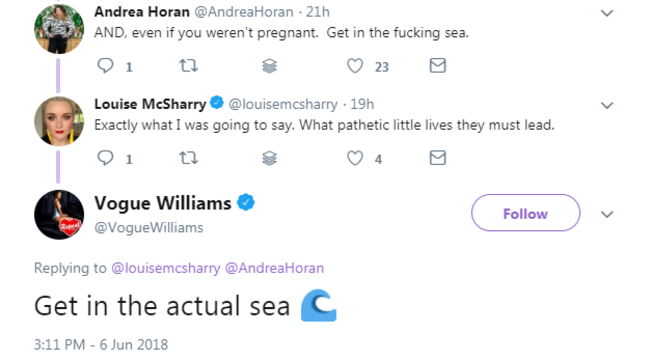Reply to Andrea Horan's tweet
The height and width of the screenshot is (361, 650).
click(x=105, y=66)
